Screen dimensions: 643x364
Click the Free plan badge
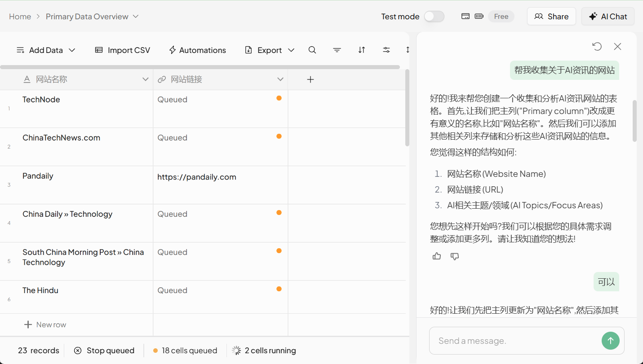501,16
